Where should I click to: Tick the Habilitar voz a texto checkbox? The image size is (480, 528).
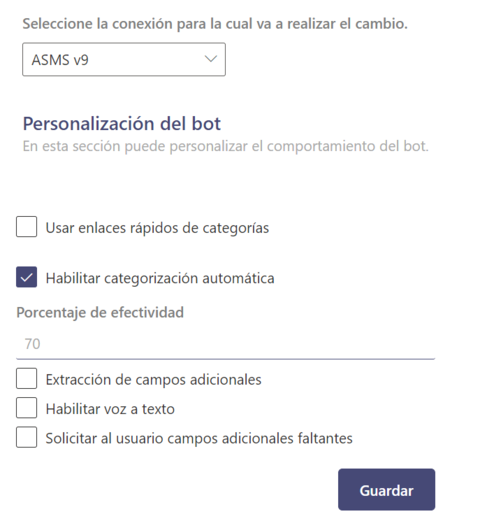pyautogui.click(x=26, y=407)
